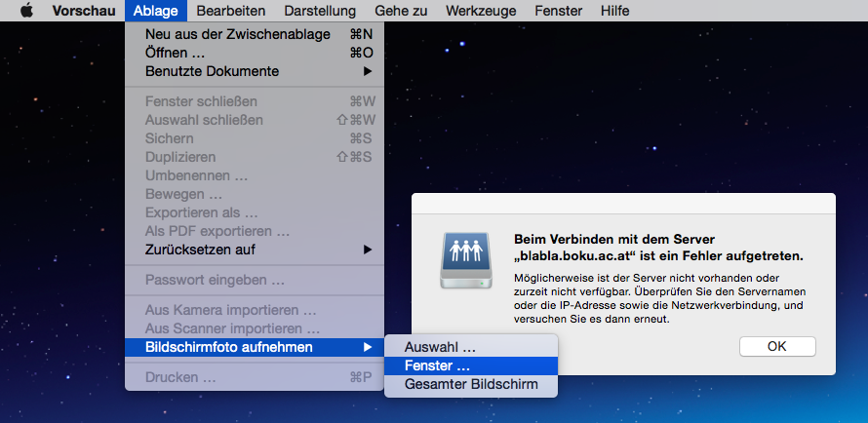Open the Werkzeuge menu
868x423 pixels.
coord(481,11)
